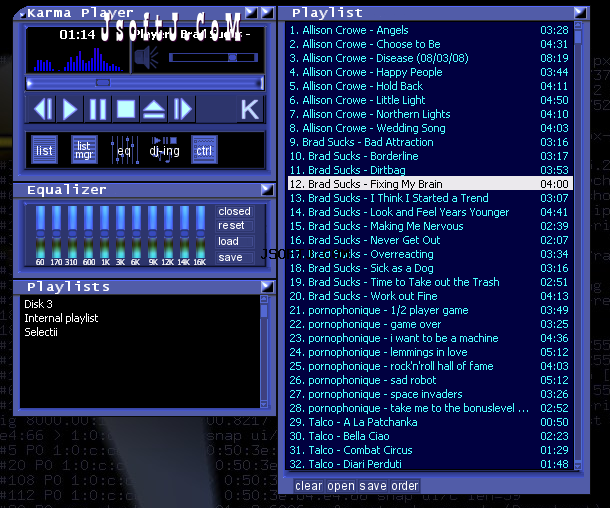
Task: Select track Talco - Bella Ciao
Action: click(430, 436)
